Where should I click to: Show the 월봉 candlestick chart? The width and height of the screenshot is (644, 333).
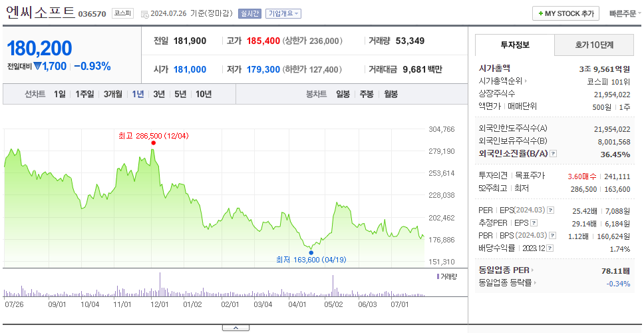pos(391,94)
